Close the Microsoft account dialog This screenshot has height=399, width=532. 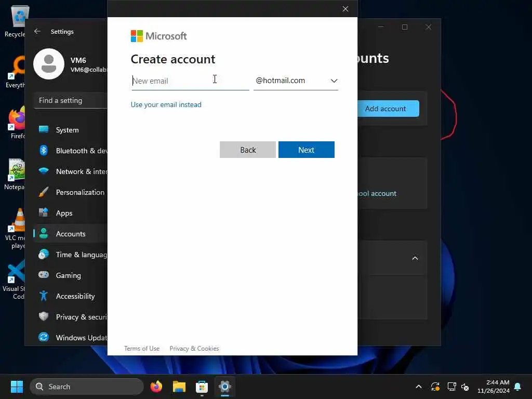345,9
